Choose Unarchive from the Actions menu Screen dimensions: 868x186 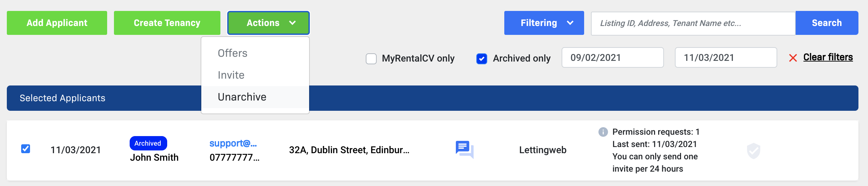(242, 97)
